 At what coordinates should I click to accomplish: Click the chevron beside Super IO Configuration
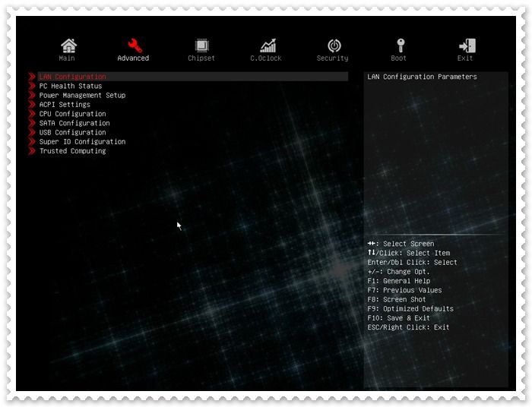[32, 142]
